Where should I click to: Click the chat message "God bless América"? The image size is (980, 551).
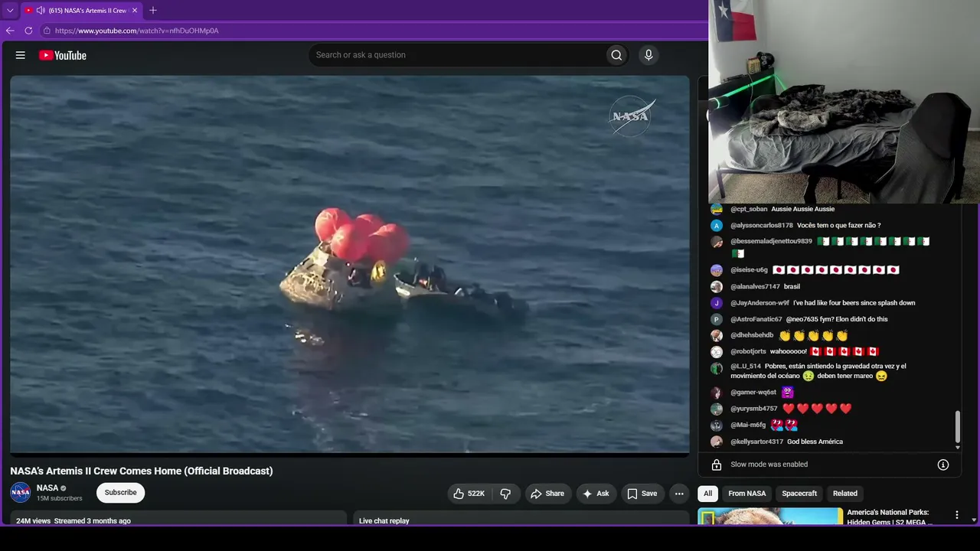pos(815,442)
